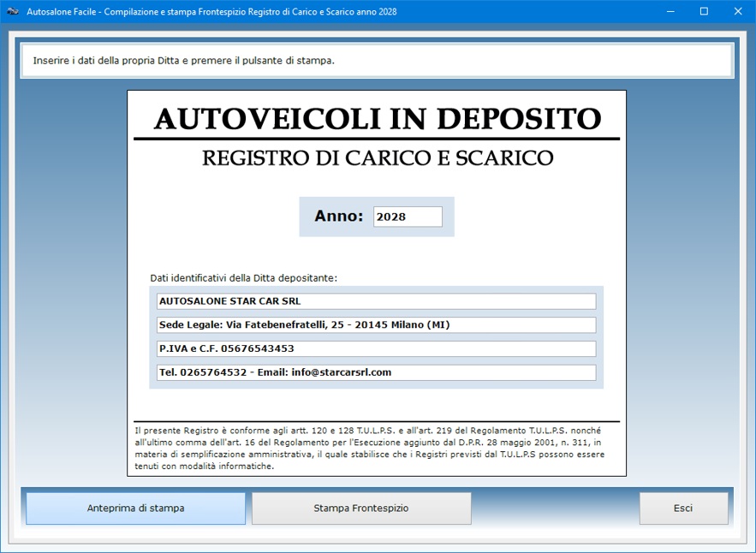Click the Anno: label
This screenshot has width=756, height=553.
click(x=338, y=216)
